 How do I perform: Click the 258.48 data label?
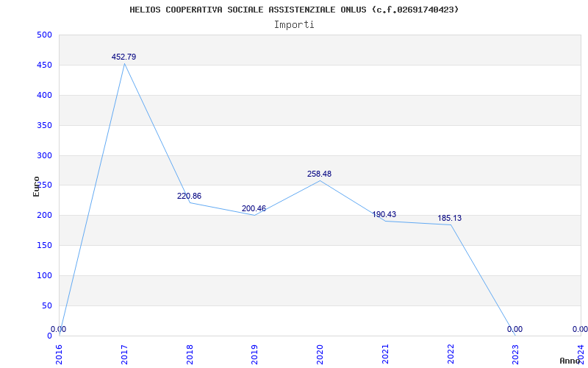(319, 174)
